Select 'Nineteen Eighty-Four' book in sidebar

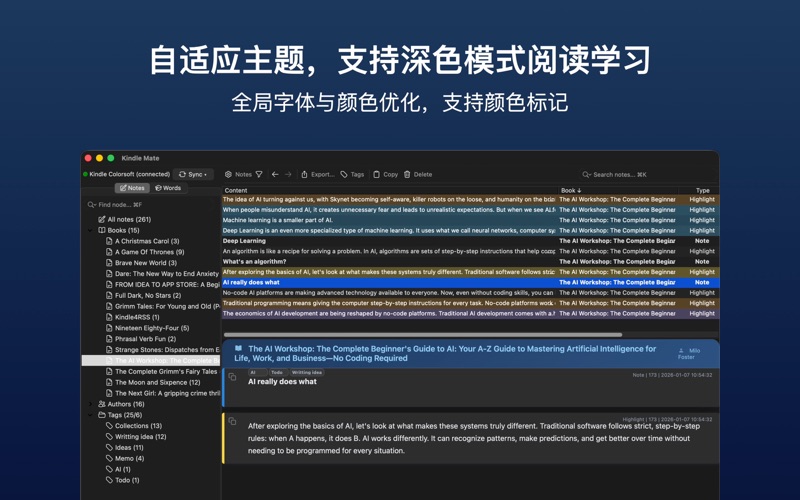click(x=151, y=328)
